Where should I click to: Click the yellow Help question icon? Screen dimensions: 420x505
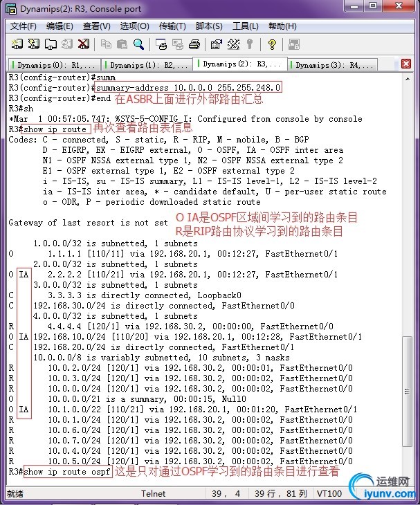point(272,44)
